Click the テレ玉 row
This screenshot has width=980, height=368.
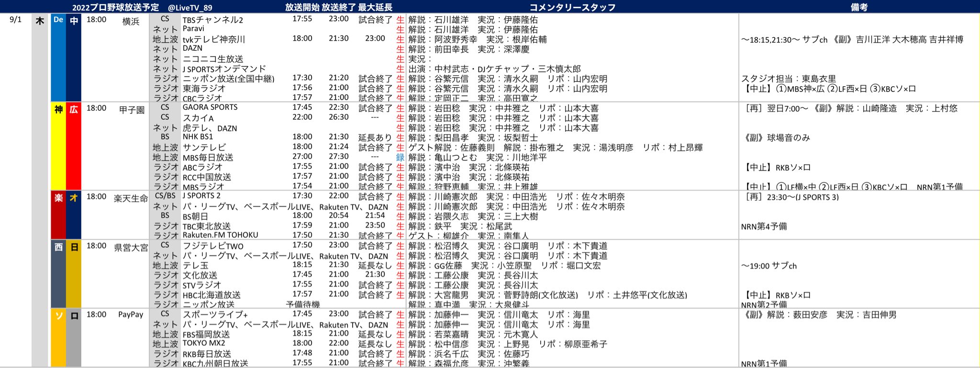click(x=196, y=265)
